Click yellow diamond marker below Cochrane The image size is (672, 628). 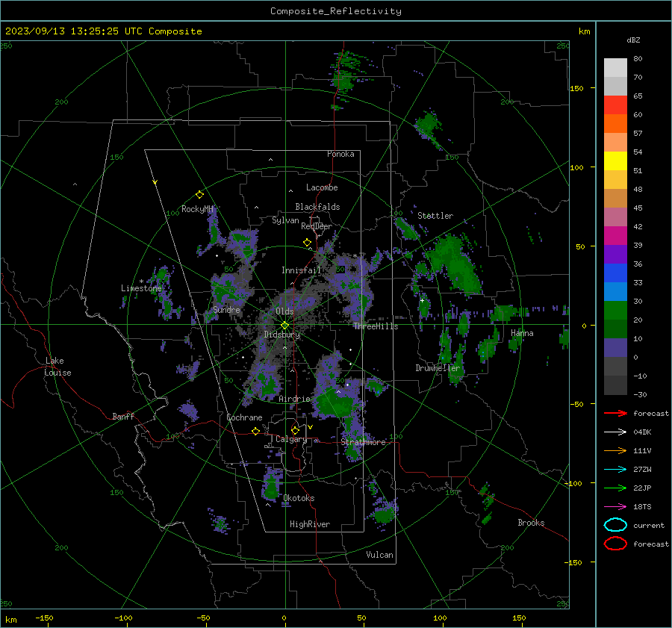255,431
